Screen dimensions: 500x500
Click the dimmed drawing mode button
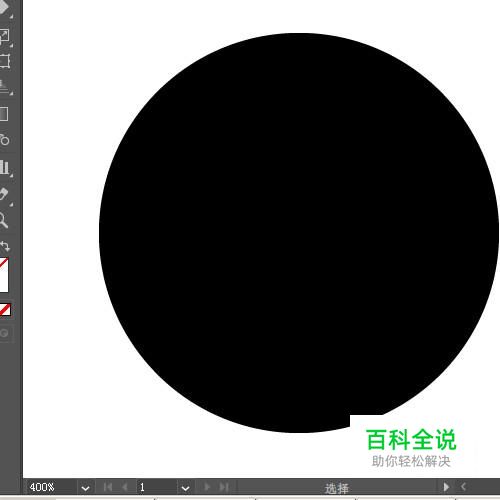4,333
